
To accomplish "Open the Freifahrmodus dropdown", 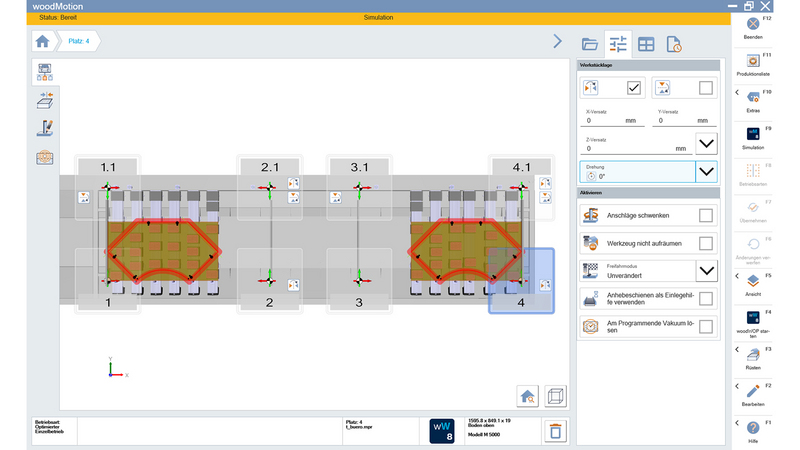I will tap(706, 270).
